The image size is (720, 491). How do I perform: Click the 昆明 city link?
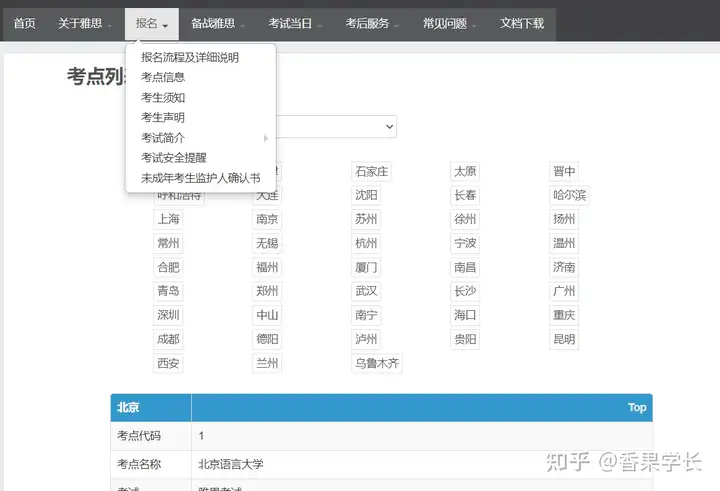(x=564, y=339)
